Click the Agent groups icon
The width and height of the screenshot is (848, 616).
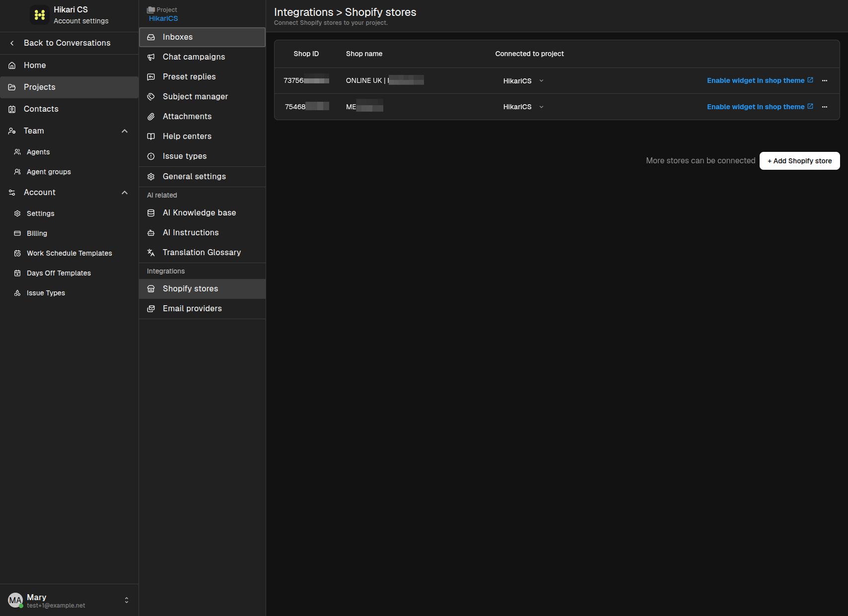point(17,172)
